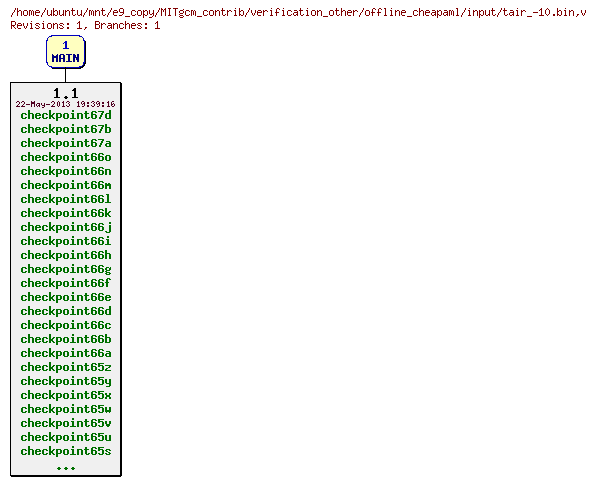Select tag checkpoint67d
This screenshot has height=485, width=596.
click(66, 115)
